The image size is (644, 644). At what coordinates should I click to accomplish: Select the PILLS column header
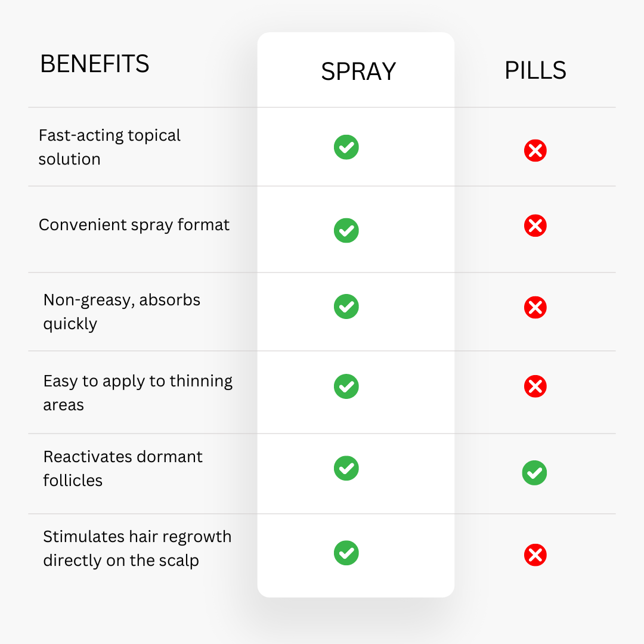535,70
